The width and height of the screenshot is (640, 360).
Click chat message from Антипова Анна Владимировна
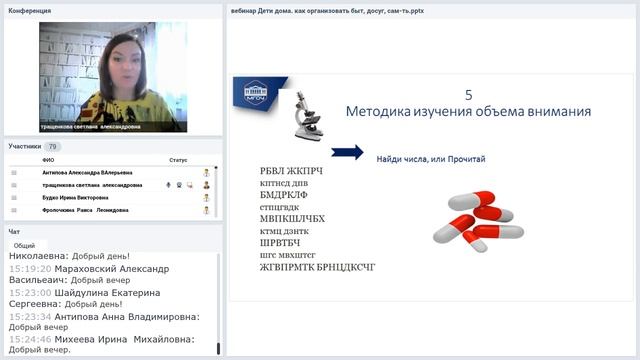tap(104, 322)
